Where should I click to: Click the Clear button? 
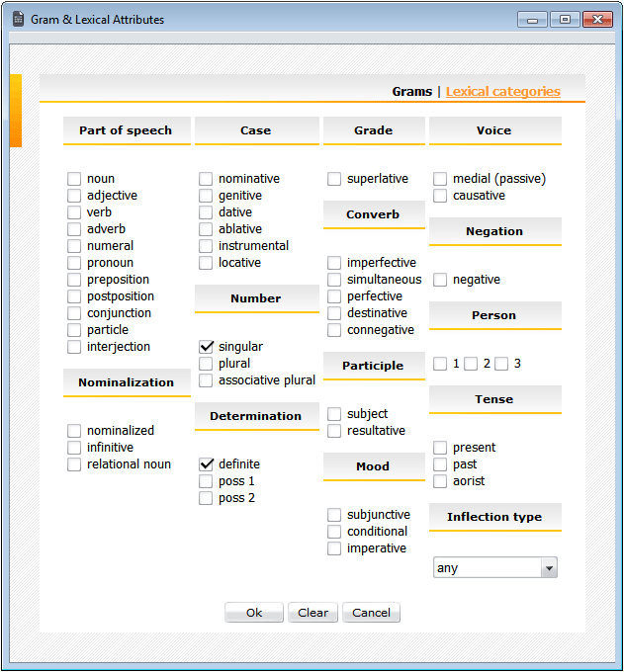(313, 613)
